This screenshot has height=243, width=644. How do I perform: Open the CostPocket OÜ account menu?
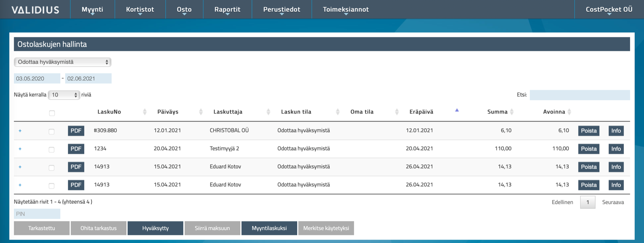coord(609,9)
